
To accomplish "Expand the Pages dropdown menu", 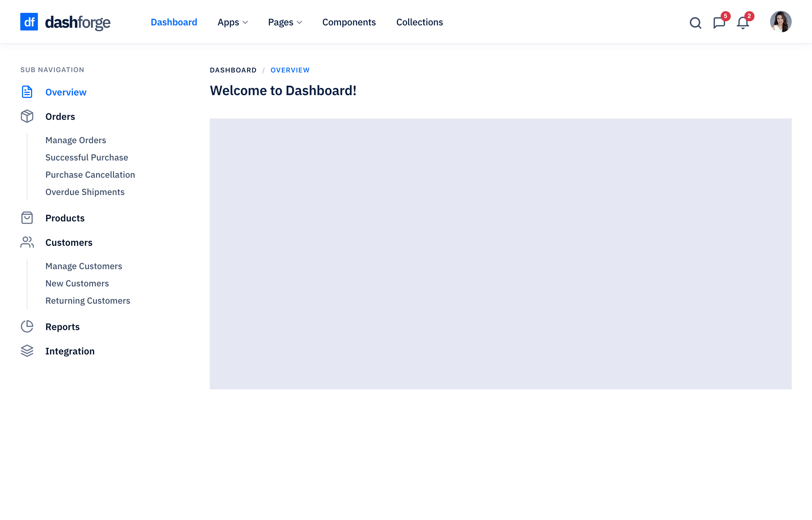I will pyautogui.click(x=285, y=22).
